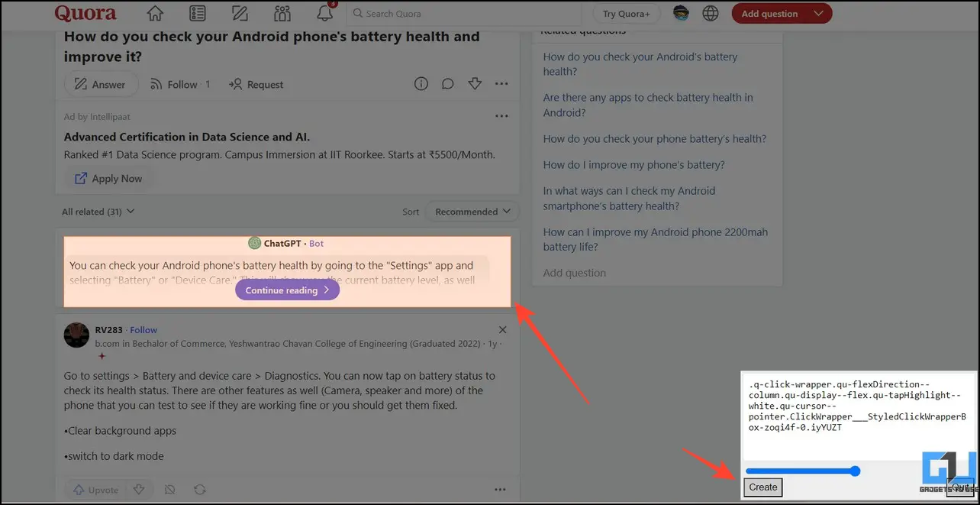Viewport: 980px width, 505px height.
Task: Follow the question
Action: pos(180,84)
